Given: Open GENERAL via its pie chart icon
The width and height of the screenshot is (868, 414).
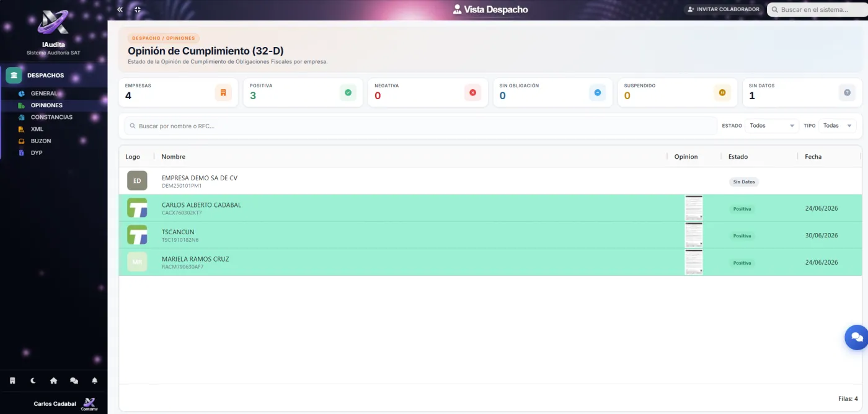Looking at the screenshot, I should click(x=21, y=94).
